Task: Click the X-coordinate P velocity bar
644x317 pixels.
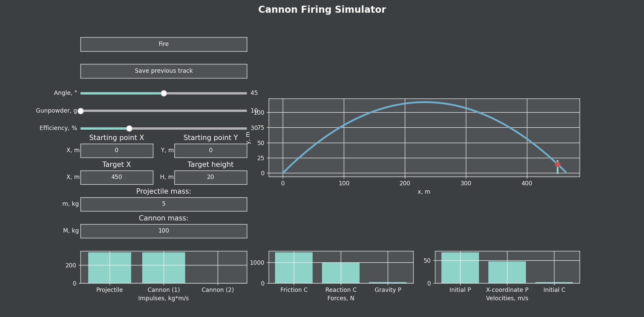Action: (507, 272)
